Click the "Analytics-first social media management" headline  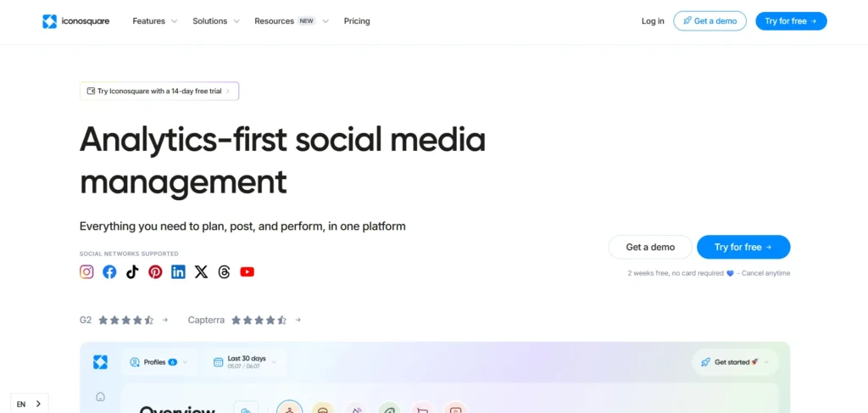[283, 161]
